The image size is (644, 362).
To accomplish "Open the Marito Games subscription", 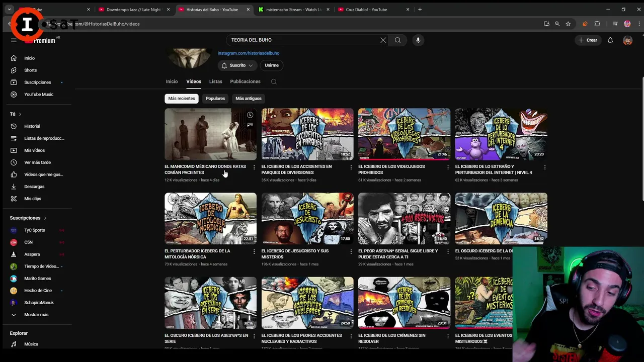I will click(x=38, y=279).
